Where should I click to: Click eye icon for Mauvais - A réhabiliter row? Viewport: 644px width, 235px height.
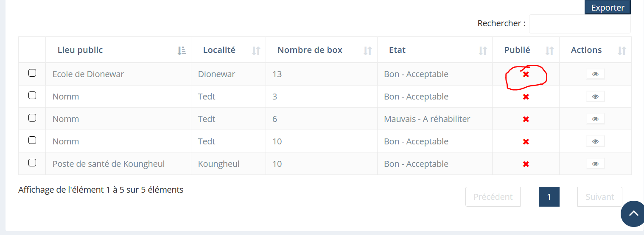[x=595, y=119]
